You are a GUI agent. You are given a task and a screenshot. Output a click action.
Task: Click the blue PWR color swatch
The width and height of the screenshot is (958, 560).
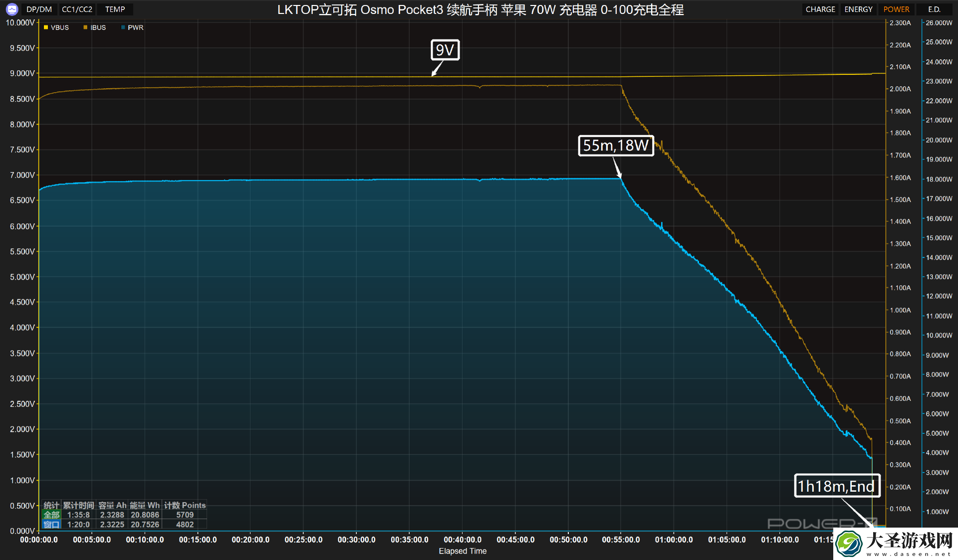point(123,27)
